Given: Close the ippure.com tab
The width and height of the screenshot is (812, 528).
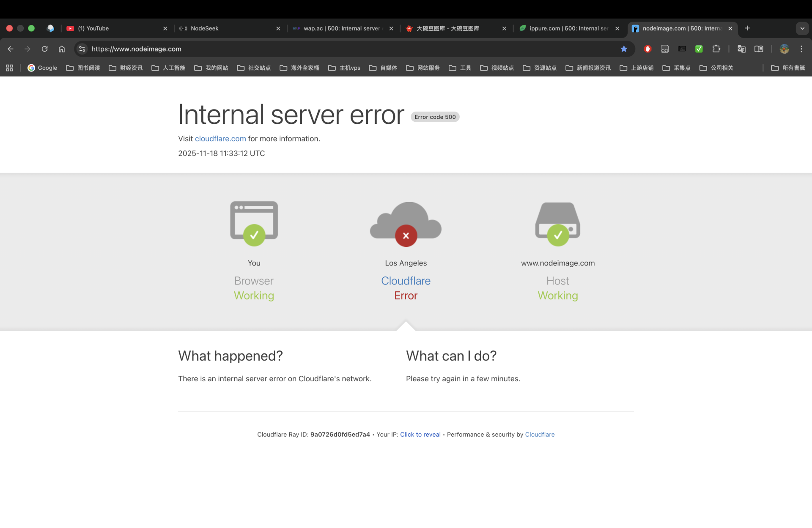Looking at the screenshot, I should point(617,28).
